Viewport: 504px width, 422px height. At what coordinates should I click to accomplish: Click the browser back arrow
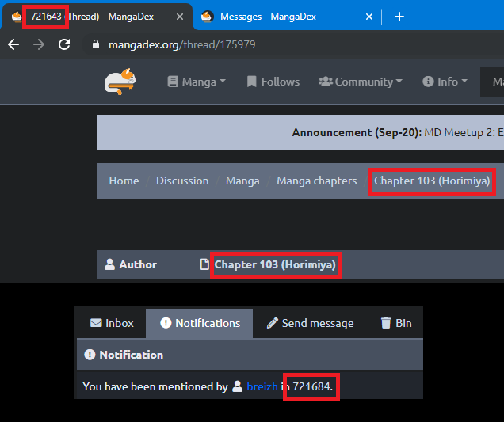coord(13,44)
